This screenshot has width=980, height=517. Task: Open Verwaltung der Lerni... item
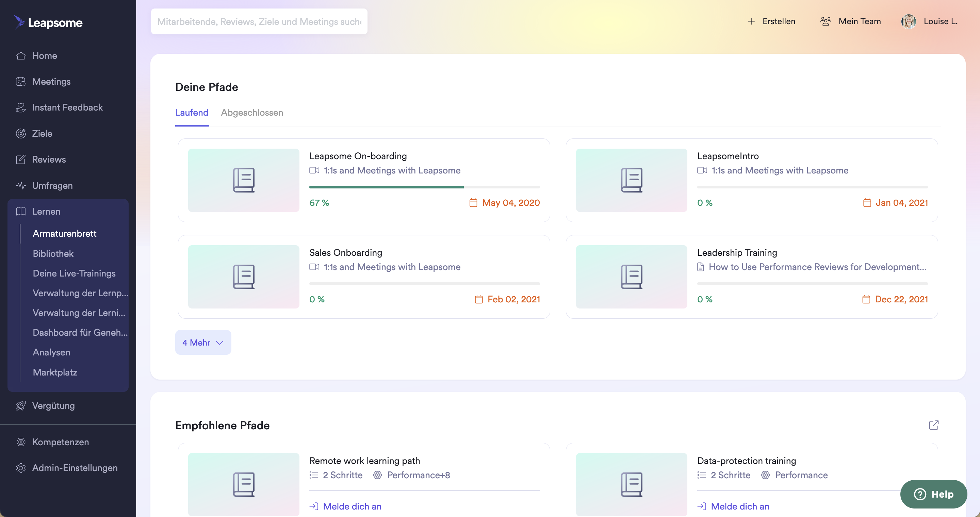[79, 313]
